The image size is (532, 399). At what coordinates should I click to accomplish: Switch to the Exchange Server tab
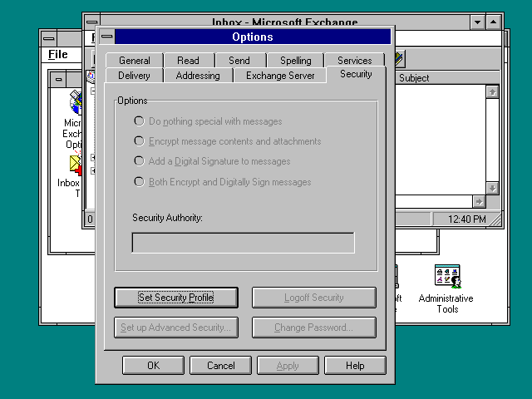[280, 76]
